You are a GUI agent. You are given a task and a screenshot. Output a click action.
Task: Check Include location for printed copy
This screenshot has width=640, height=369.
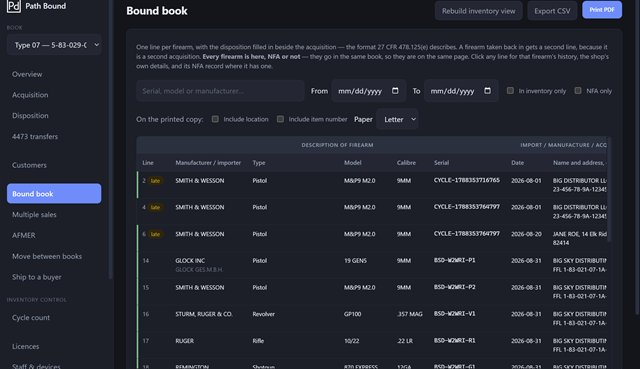tap(215, 119)
